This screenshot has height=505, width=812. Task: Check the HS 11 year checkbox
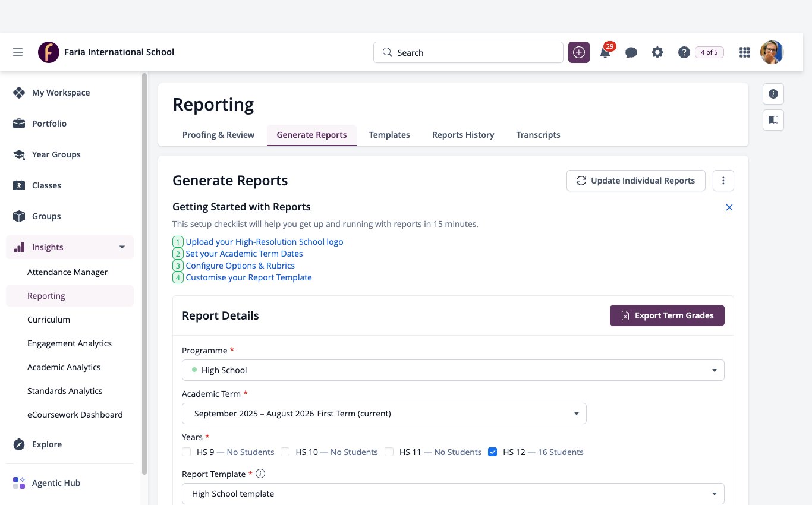pos(389,452)
